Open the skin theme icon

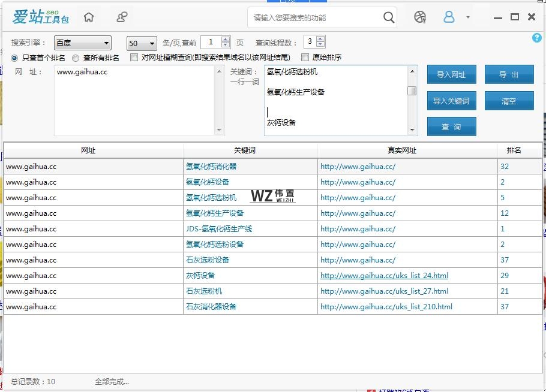pyautogui.click(x=420, y=17)
